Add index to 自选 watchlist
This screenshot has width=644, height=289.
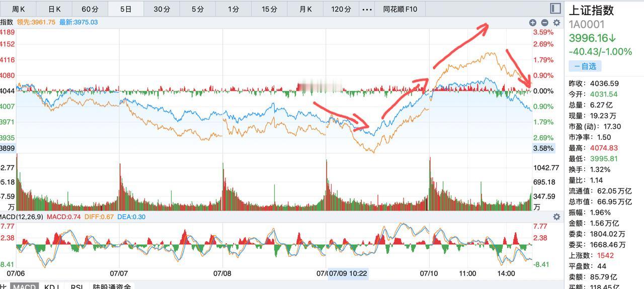coord(585,66)
